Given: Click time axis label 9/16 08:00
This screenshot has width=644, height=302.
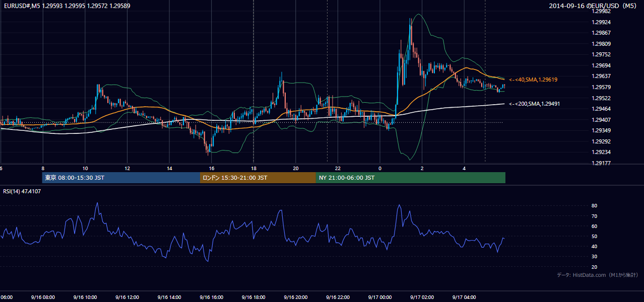Looking at the screenshot, I should pyautogui.click(x=42, y=297).
